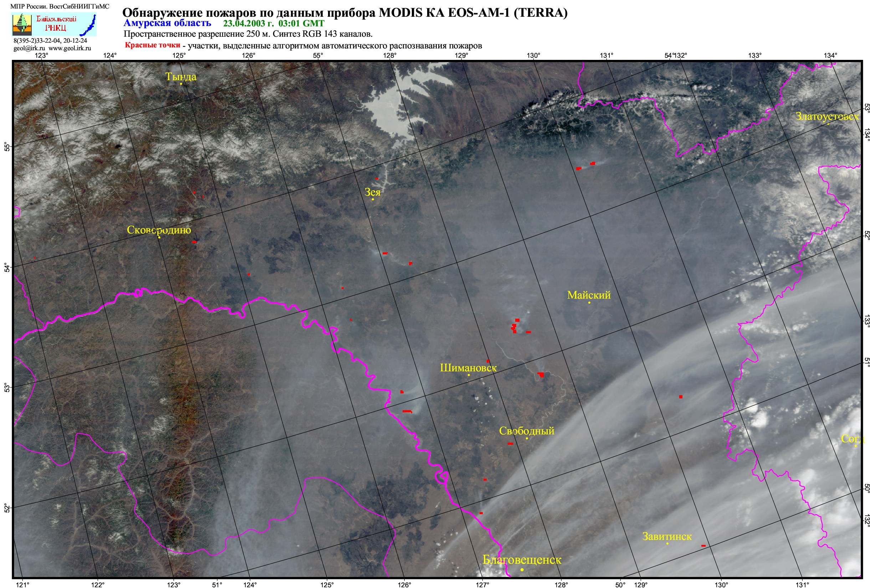
Task: Select the city label 'Тында'
Action: (x=181, y=77)
